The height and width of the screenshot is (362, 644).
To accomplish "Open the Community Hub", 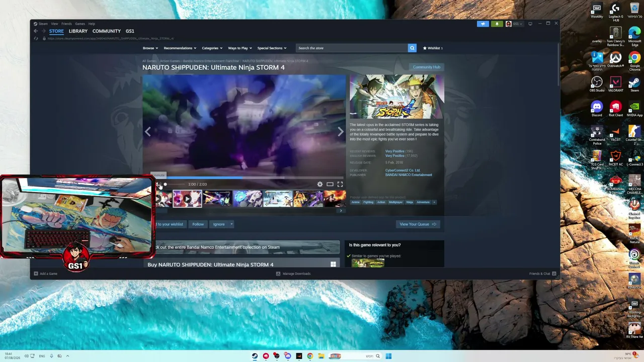I will pyautogui.click(x=427, y=67).
